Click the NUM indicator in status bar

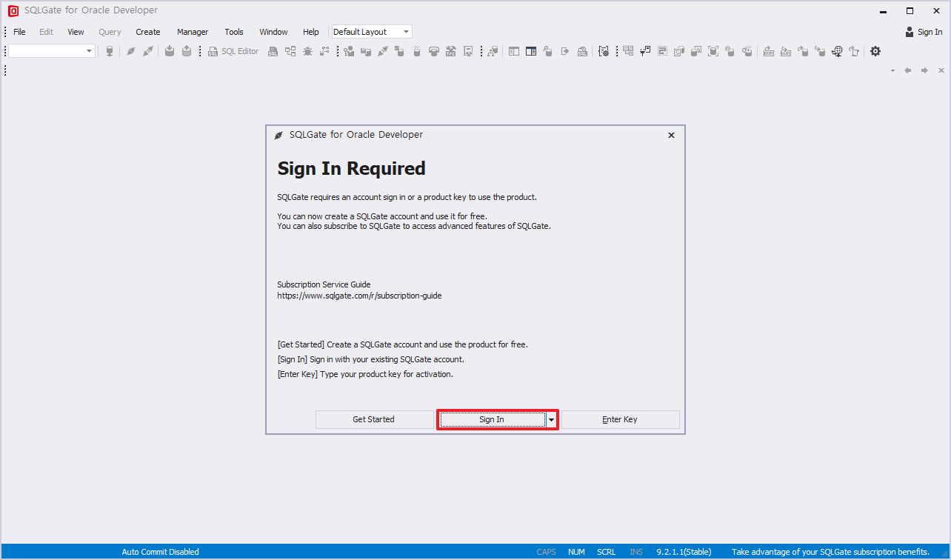coord(576,552)
